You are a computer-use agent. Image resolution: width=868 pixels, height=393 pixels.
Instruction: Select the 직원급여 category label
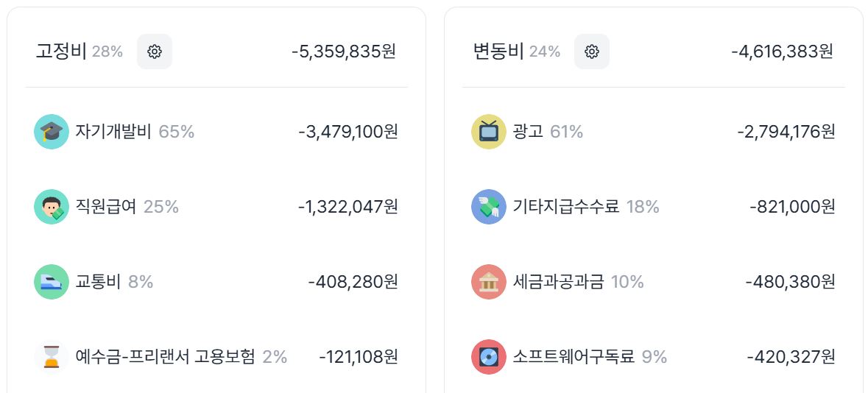pos(106,207)
